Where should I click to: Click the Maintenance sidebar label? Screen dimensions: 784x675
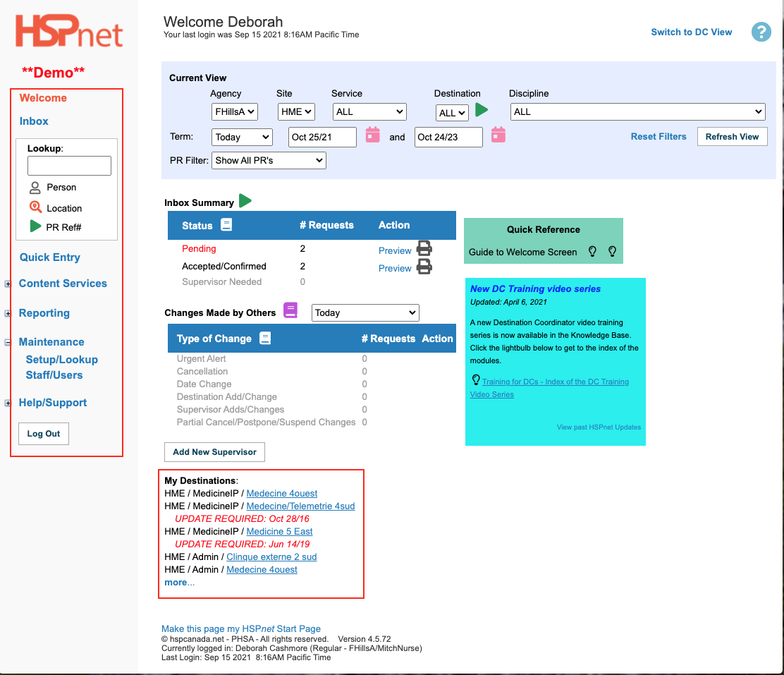pyautogui.click(x=51, y=342)
